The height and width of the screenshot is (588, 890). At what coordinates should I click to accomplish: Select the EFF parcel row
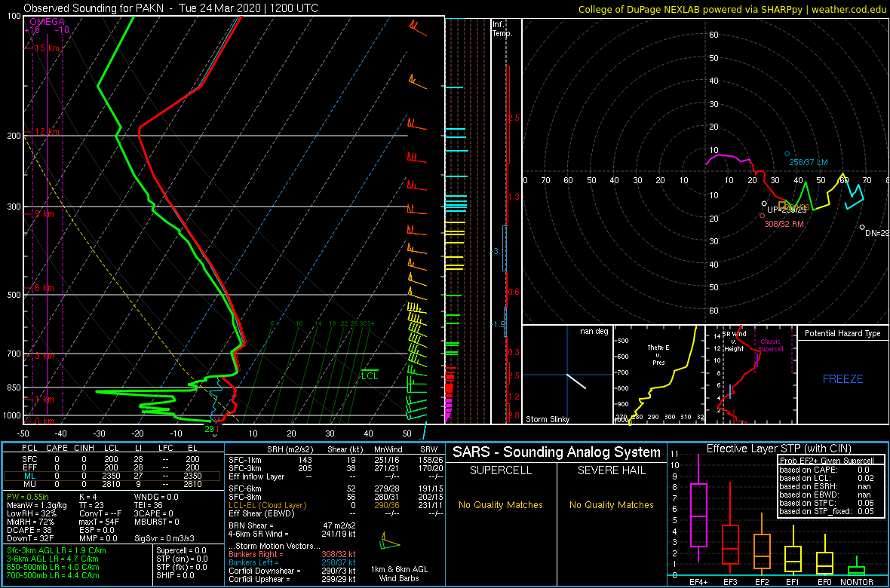click(x=114, y=467)
